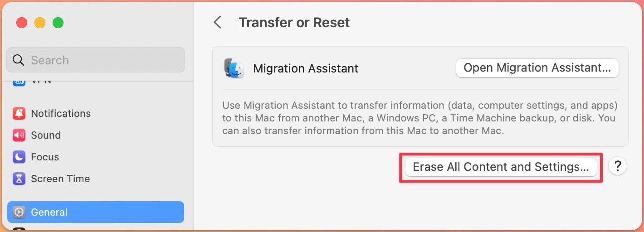Click the magnifying glass search icon

[x=19, y=60]
